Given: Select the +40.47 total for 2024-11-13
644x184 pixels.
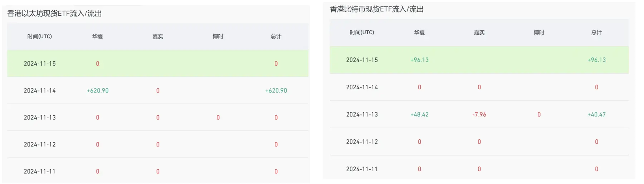Looking at the screenshot, I should click(596, 115).
